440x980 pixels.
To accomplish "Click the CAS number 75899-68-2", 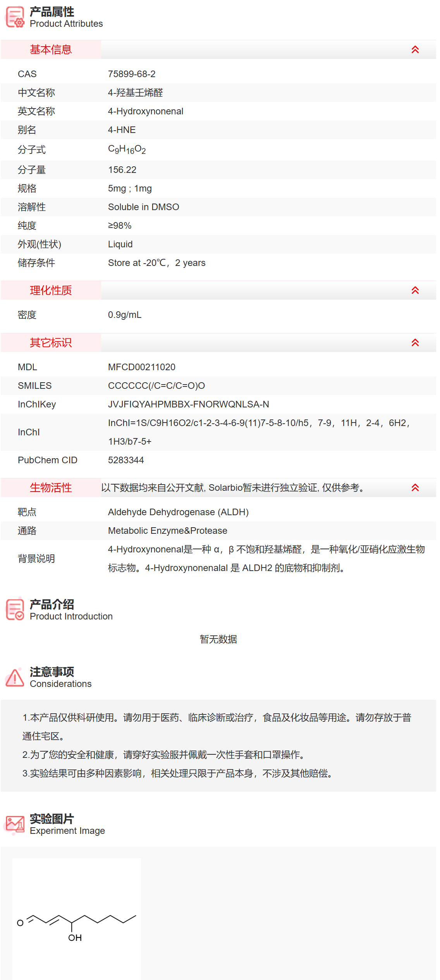I will tap(132, 74).
